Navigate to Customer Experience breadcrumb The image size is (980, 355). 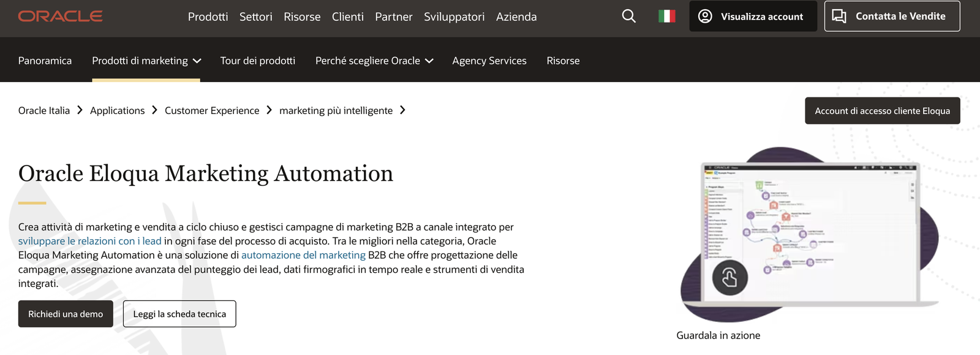coord(212,111)
